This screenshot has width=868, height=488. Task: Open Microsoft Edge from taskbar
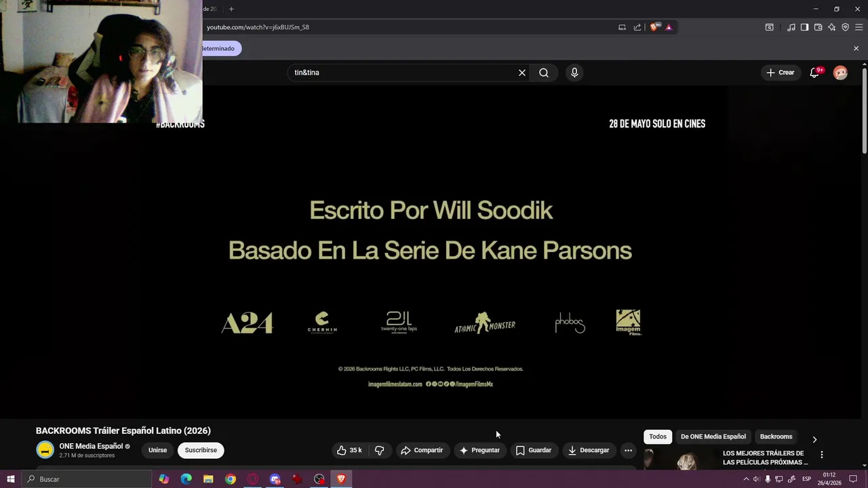tap(186, 479)
